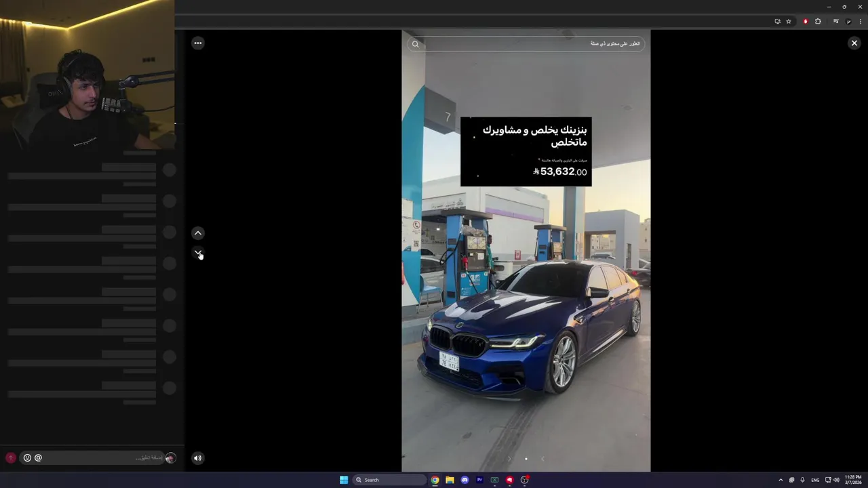Open the Windows Start menu
The height and width of the screenshot is (488, 868).
(344, 480)
